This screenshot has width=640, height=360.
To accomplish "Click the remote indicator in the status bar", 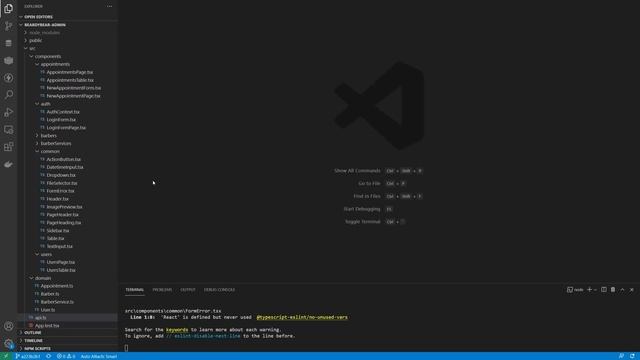I will click(x=6, y=356).
